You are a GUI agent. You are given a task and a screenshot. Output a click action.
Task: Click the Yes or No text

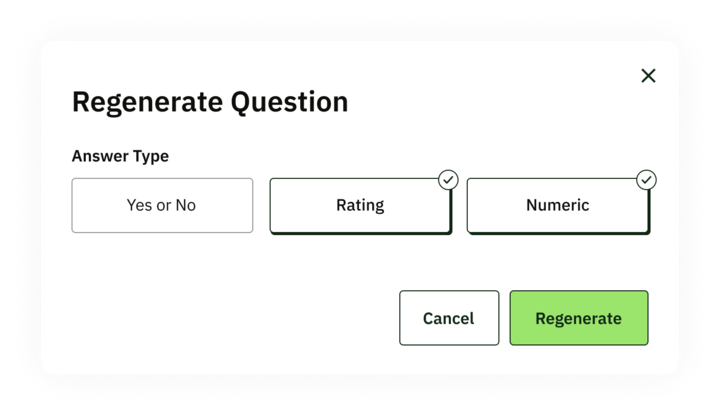[162, 205]
